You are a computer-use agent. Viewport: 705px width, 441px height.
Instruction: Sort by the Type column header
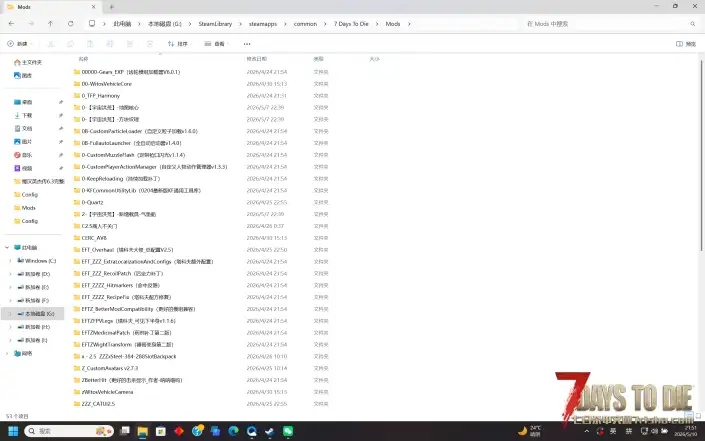(318, 59)
